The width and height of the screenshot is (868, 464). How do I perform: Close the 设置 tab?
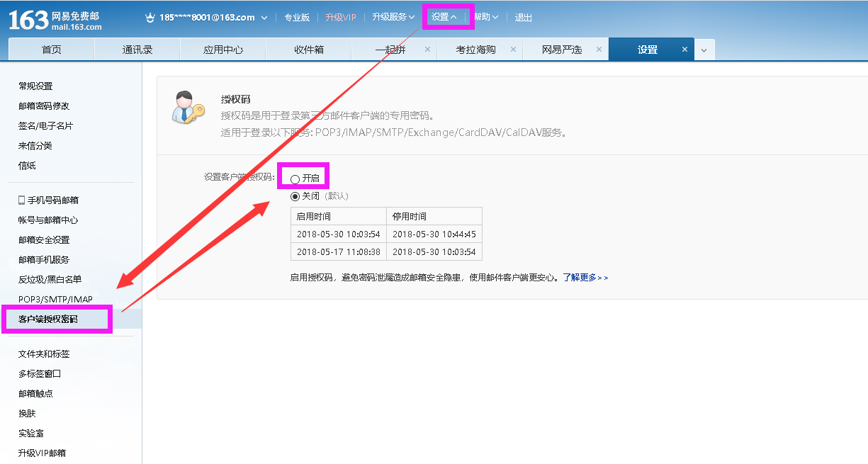tap(684, 50)
